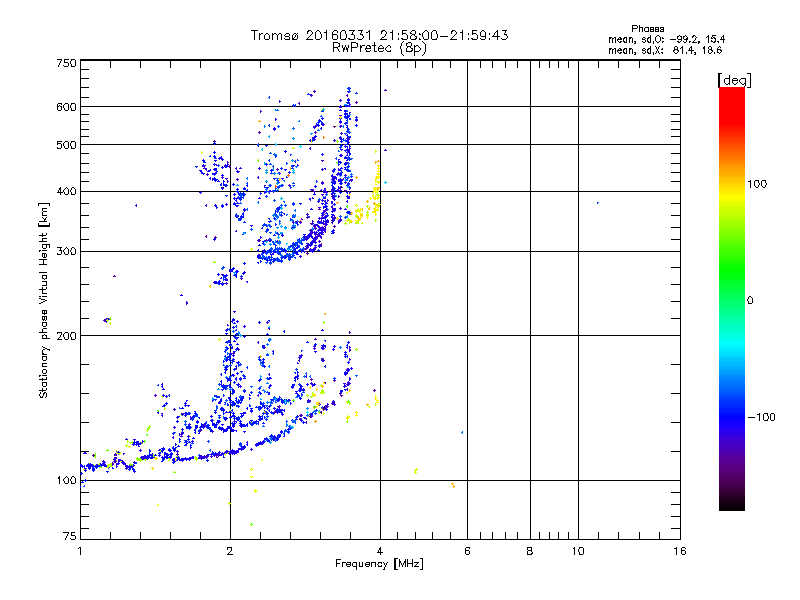Click the plot title "Tromsø 20160331 21:58:00-21:59:43"
Screen dimensions: 800x600
[379, 35]
